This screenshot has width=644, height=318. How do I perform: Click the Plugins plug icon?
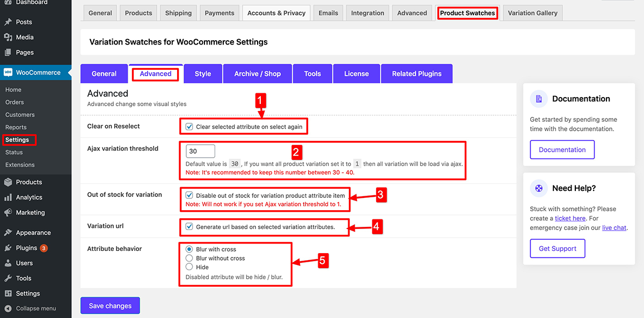[8, 248]
